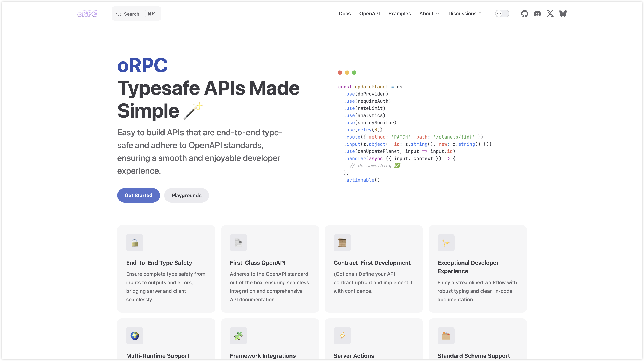
Task: Open the Docs nav item
Action: (x=345, y=14)
